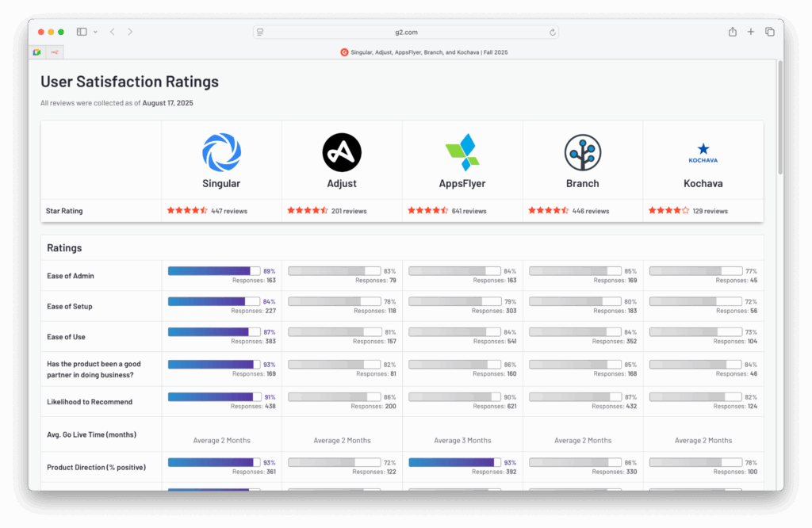Click Singular's Ease of Admin bar
This screenshot has width=812, height=528.
tap(214, 271)
